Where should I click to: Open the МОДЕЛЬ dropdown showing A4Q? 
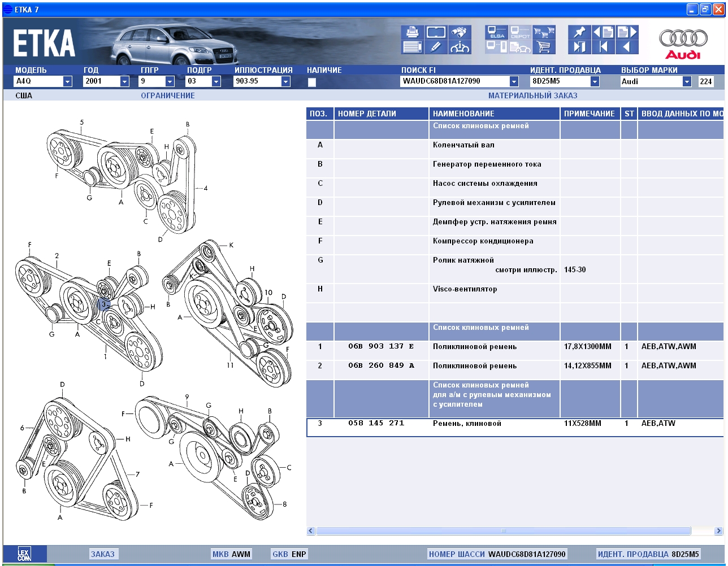[x=67, y=81]
